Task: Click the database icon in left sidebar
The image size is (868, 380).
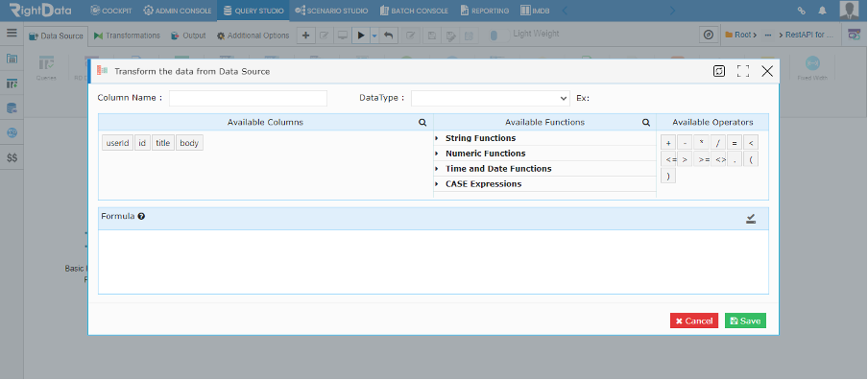Action: pyautogui.click(x=12, y=107)
